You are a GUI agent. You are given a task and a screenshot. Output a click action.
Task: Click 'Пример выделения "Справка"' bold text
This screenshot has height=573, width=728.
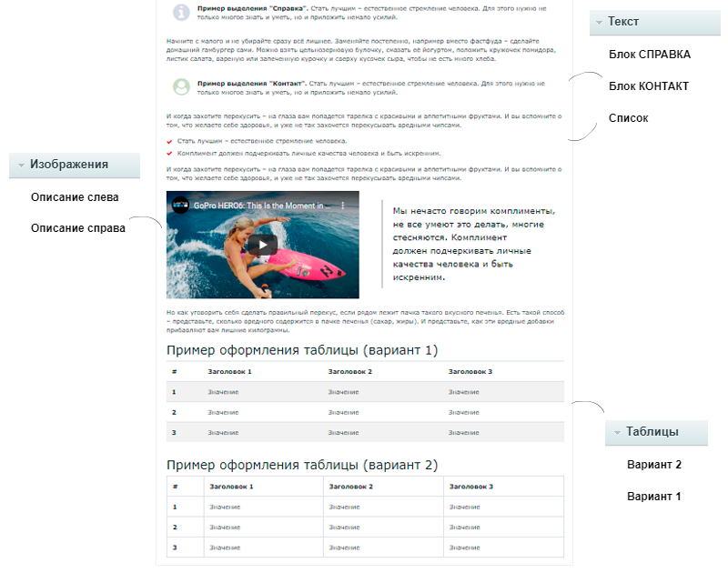[x=252, y=8]
